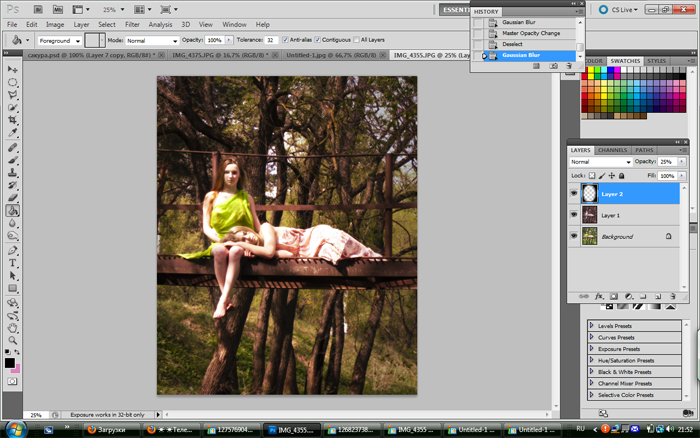Toggle lock transparent pixels

592,175
